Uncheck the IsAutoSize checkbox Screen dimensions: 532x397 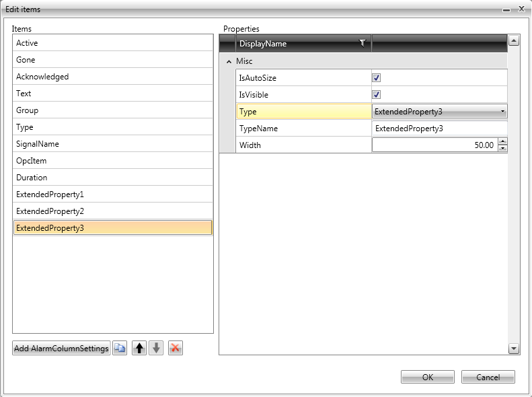tap(377, 78)
